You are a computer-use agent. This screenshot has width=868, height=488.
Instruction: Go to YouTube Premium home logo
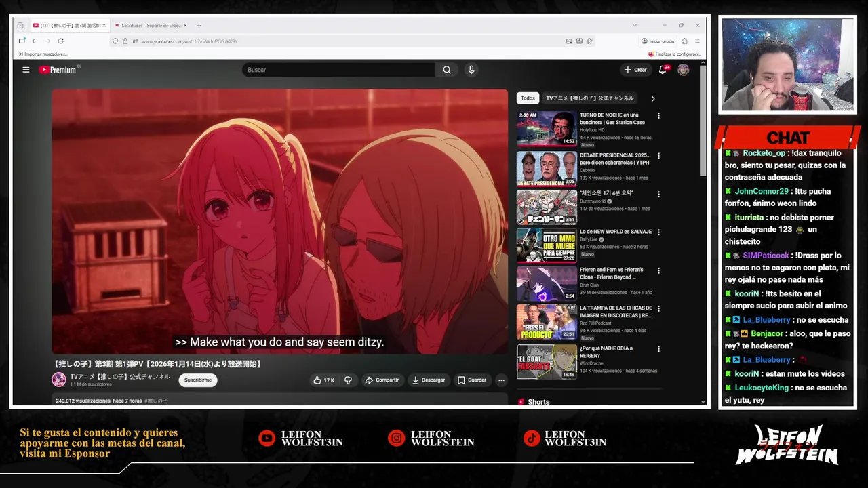coord(58,70)
